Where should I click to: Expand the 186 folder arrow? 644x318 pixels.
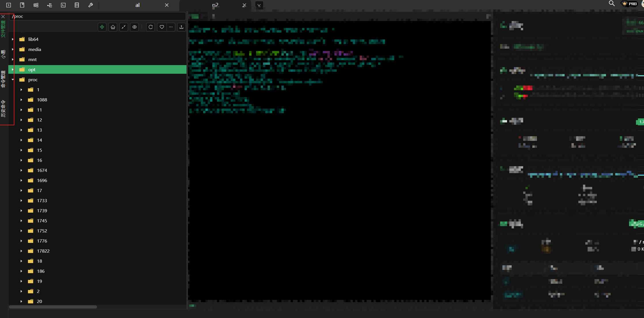click(21, 271)
